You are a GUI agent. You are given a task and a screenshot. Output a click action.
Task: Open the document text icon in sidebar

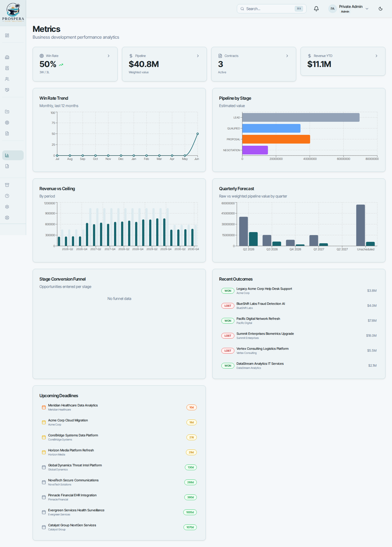coord(7,133)
